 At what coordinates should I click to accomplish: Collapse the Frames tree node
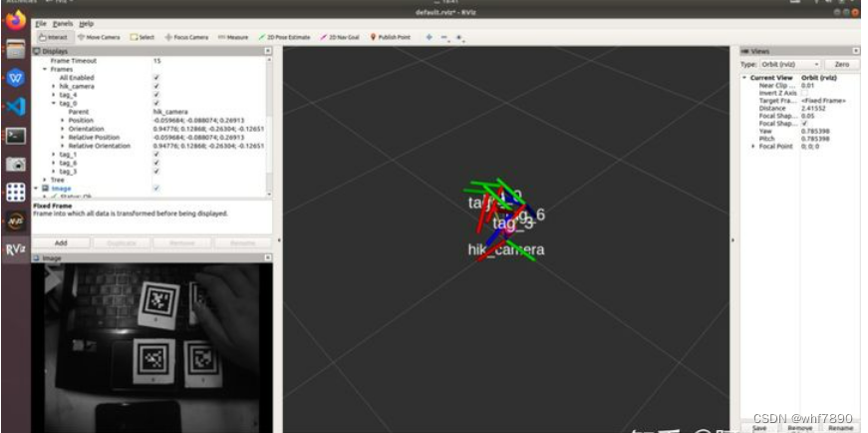pyautogui.click(x=45, y=69)
